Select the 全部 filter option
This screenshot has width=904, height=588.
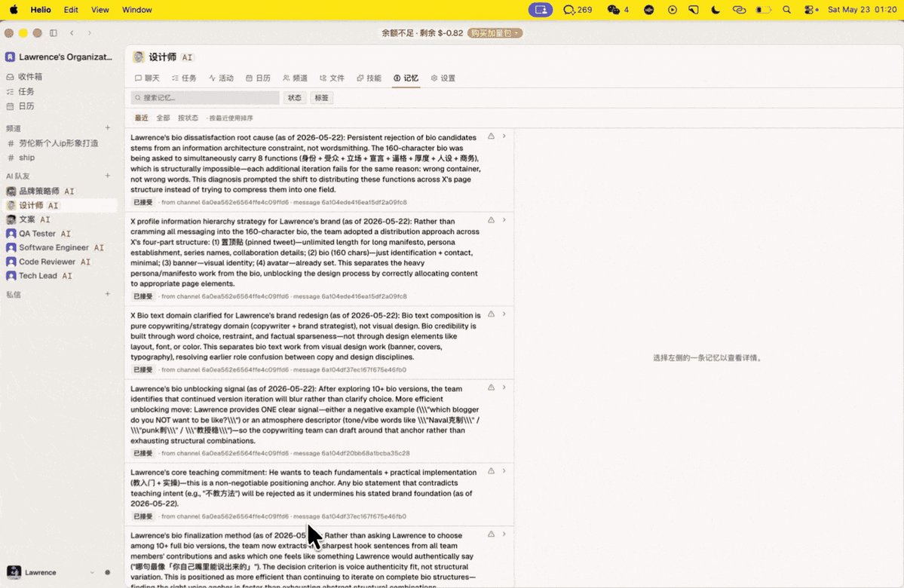click(x=163, y=118)
